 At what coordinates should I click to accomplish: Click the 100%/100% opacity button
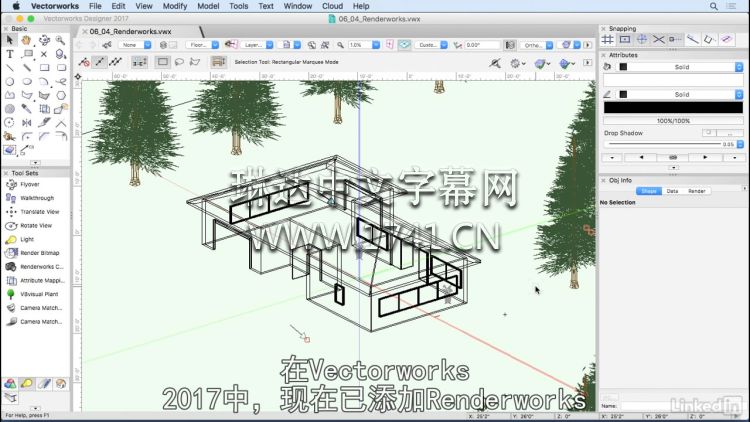(x=673, y=121)
